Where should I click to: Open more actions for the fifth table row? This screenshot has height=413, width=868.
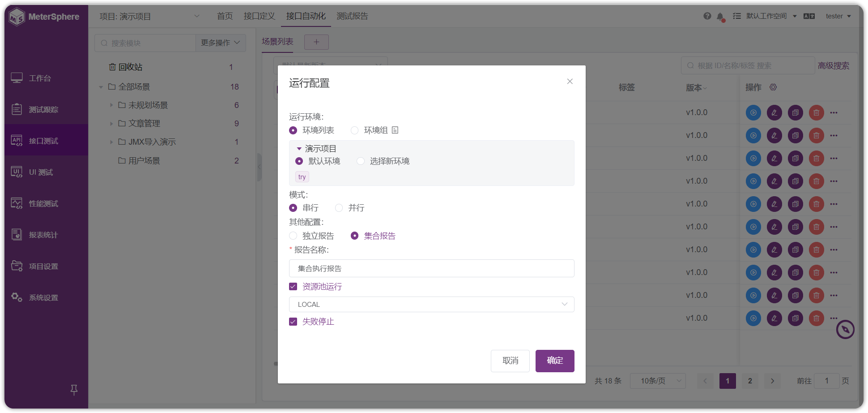tap(834, 204)
